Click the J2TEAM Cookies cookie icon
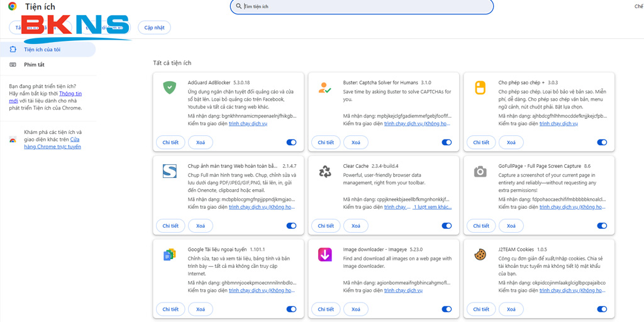 [480, 255]
